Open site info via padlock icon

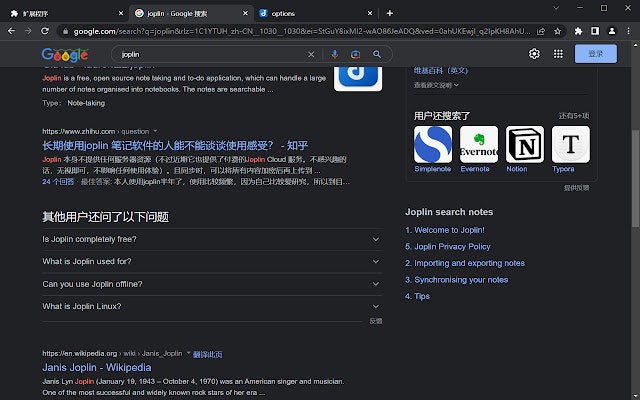65,31
